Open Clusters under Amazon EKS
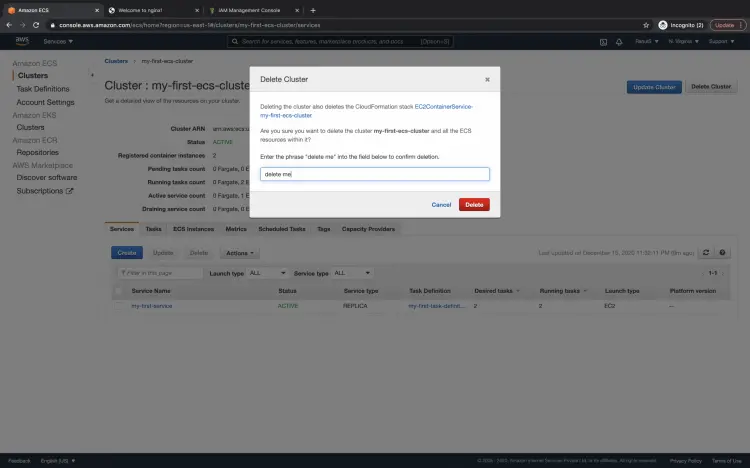This screenshot has height=468, width=750. tap(31, 127)
